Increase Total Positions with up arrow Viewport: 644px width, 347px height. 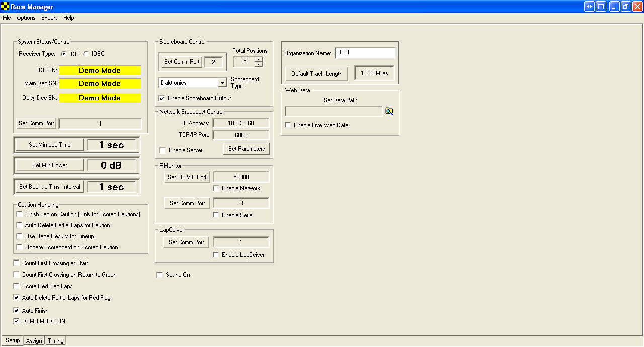(259, 60)
